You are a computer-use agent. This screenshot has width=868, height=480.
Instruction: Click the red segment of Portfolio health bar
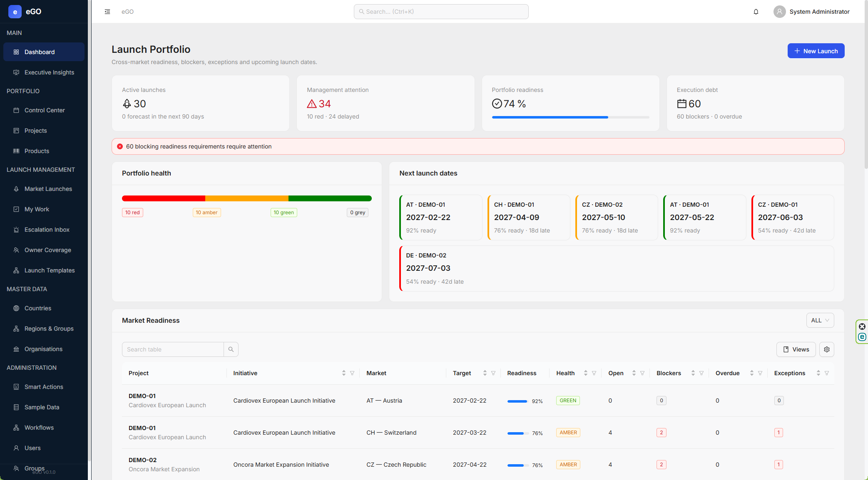coord(164,198)
